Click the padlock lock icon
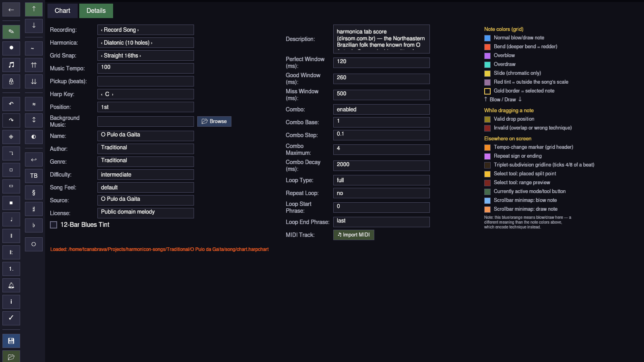 pyautogui.click(x=11, y=81)
